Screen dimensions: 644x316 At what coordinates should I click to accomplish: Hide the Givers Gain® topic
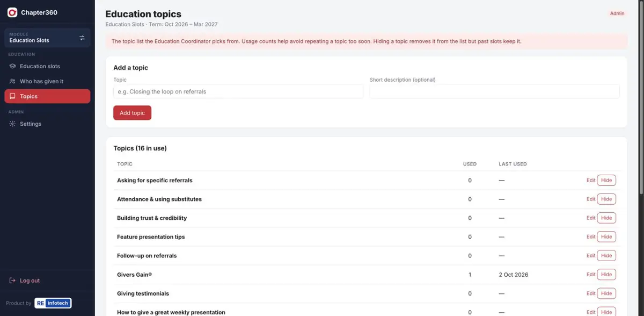coord(606,275)
